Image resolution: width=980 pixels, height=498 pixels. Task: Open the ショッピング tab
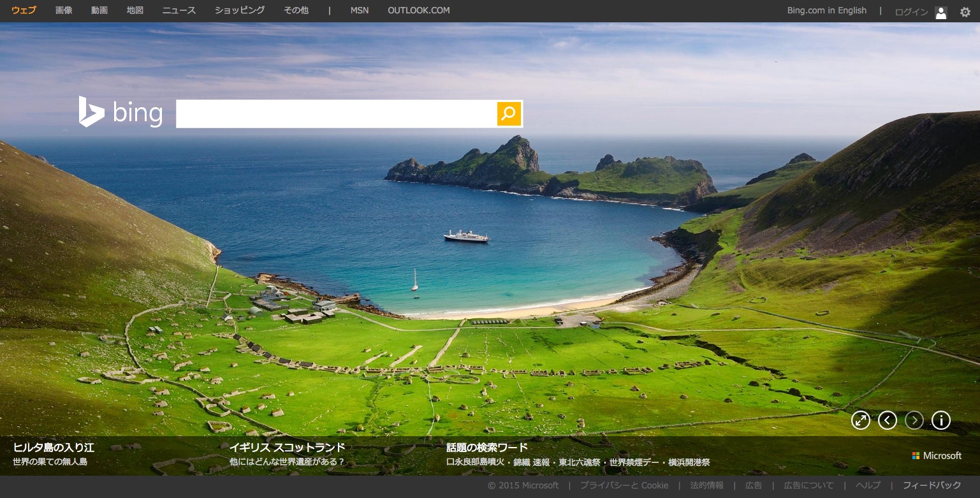pyautogui.click(x=240, y=10)
